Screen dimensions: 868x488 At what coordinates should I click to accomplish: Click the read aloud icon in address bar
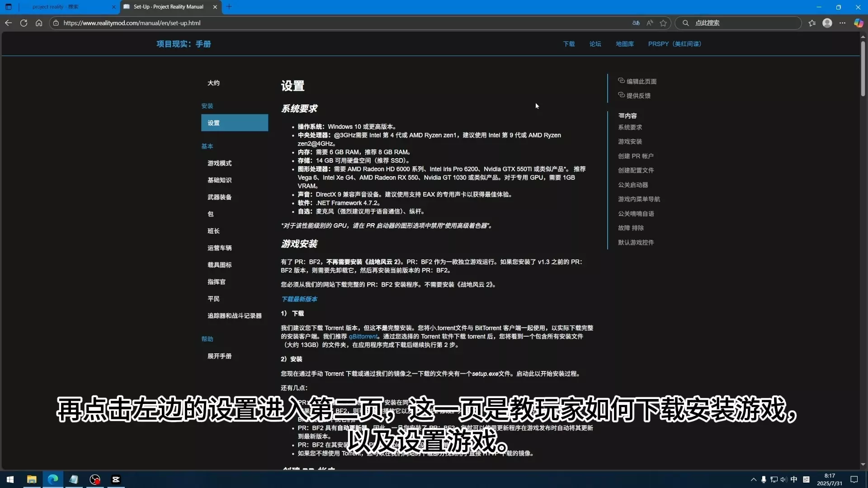click(650, 23)
